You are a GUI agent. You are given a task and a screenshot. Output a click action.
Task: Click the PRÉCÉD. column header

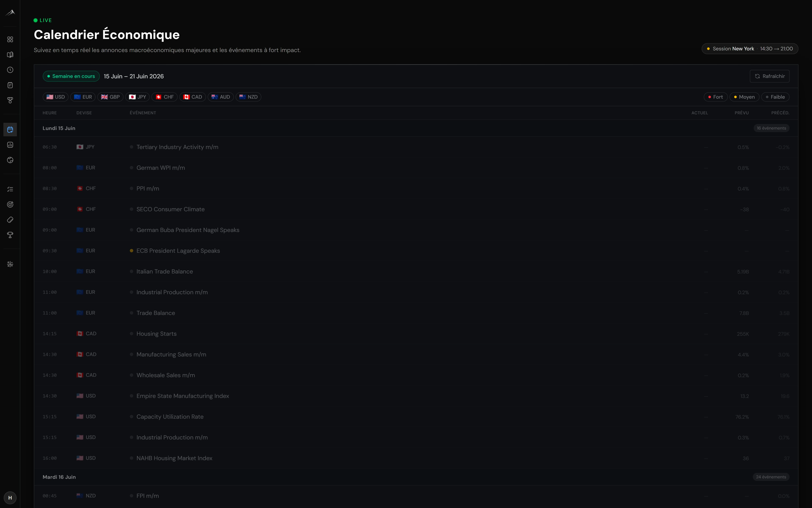(780, 113)
